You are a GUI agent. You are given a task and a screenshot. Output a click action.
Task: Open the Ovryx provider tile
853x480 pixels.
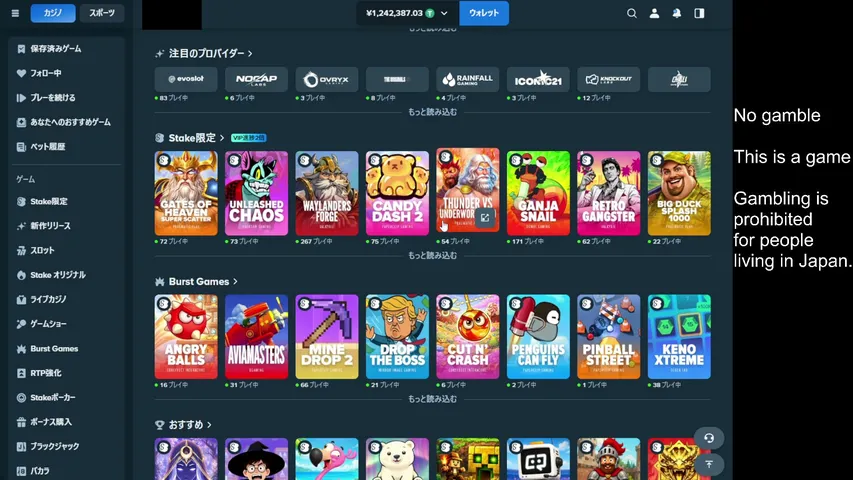327,79
